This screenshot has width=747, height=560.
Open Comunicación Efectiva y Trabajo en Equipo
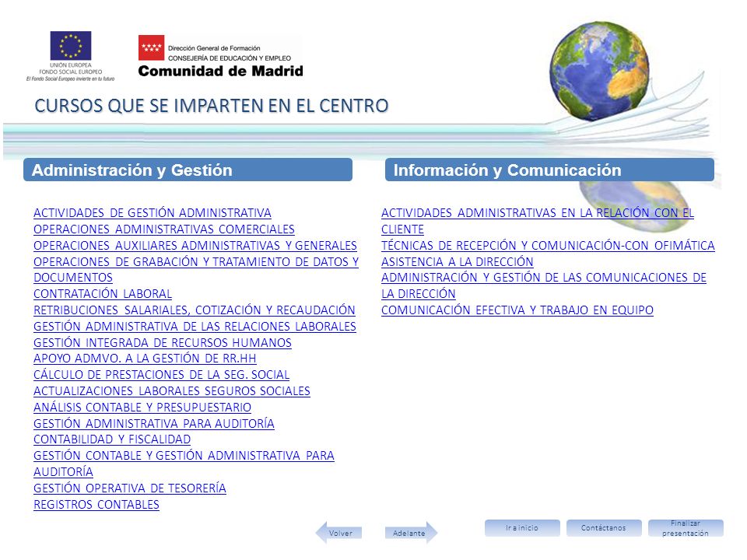(x=517, y=310)
